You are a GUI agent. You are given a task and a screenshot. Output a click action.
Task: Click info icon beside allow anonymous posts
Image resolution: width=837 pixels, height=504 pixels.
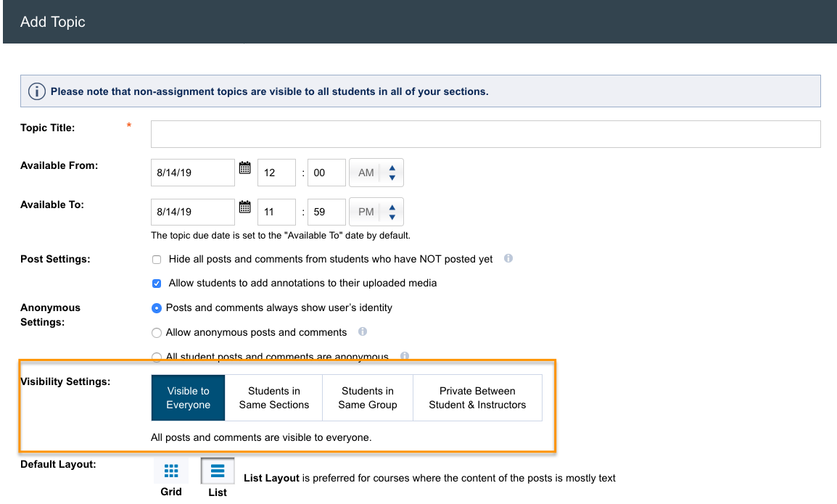pyautogui.click(x=363, y=331)
